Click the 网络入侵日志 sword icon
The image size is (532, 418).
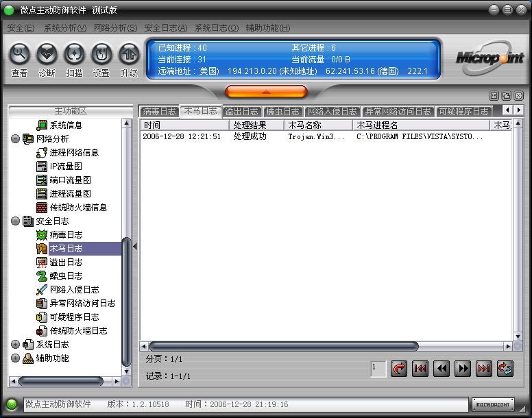click(x=42, y=289)
